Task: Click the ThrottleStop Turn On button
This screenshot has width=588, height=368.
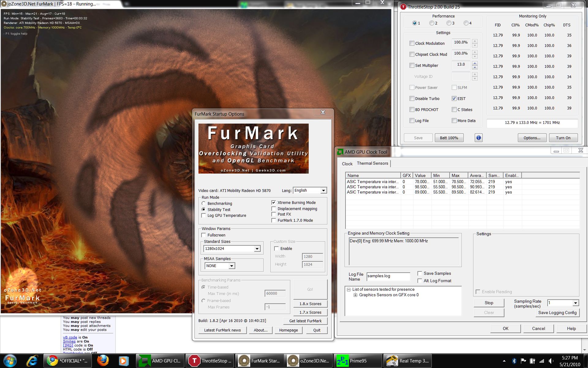Action: click(563, 138)
